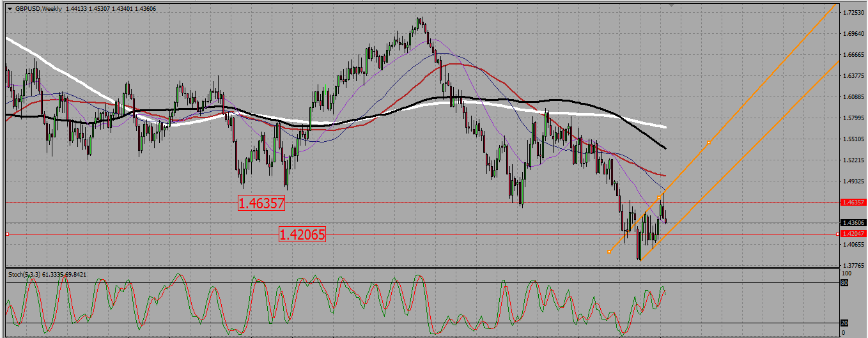Click the 1.37765 price axis value
This screenshot has width=868, height=338.
point(854,265)
